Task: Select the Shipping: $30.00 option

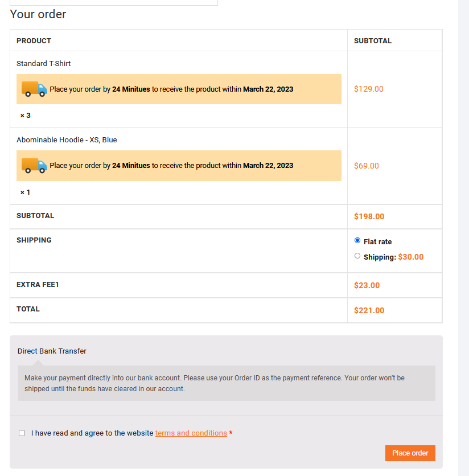Action: click(357, 256)
